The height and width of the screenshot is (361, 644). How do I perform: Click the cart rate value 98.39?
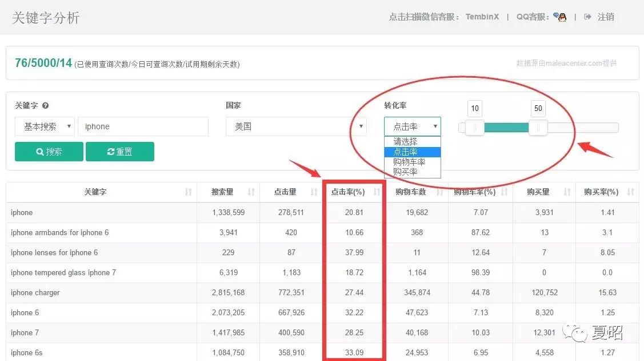(x=481, y=272)
